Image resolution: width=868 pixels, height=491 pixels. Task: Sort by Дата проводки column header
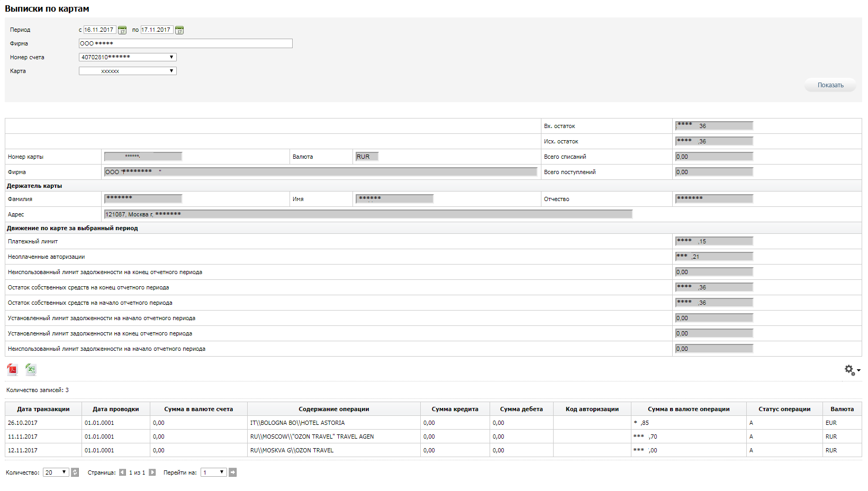point(116,409)
